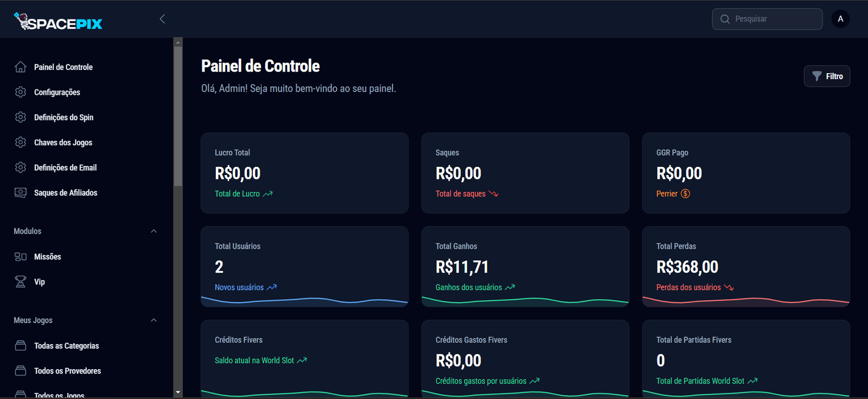The height and width of the screenshot is (399, 868).
Task: Open Chaves dos Jogos menu item
Action: coord(63,143)
